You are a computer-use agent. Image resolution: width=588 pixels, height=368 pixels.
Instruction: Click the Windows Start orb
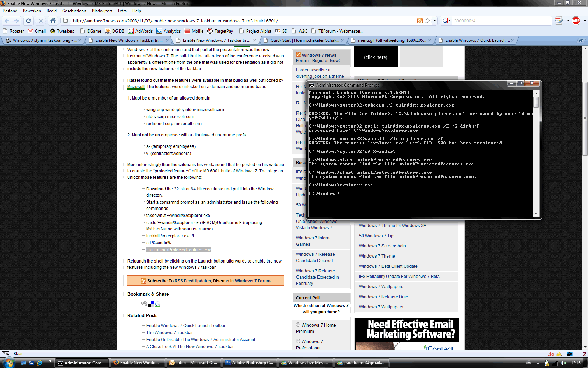(8, 363)
